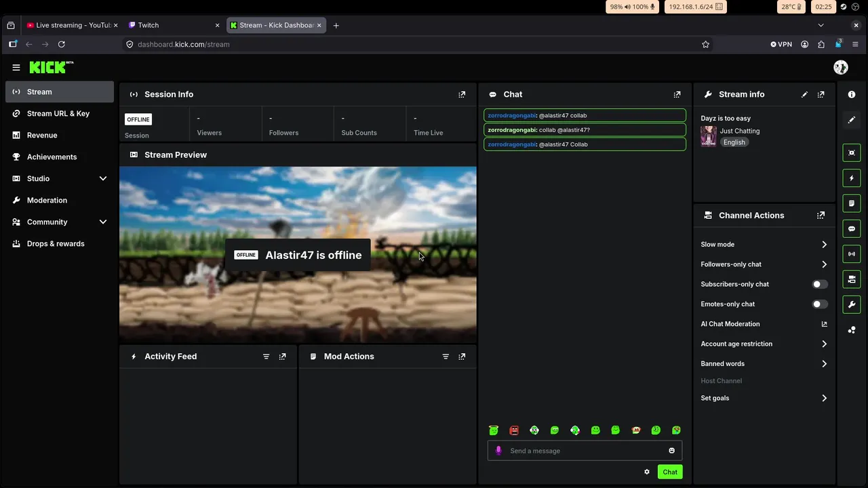
Task: Click the purple microphone icon in the chat box
Action: tap(498, 451)
